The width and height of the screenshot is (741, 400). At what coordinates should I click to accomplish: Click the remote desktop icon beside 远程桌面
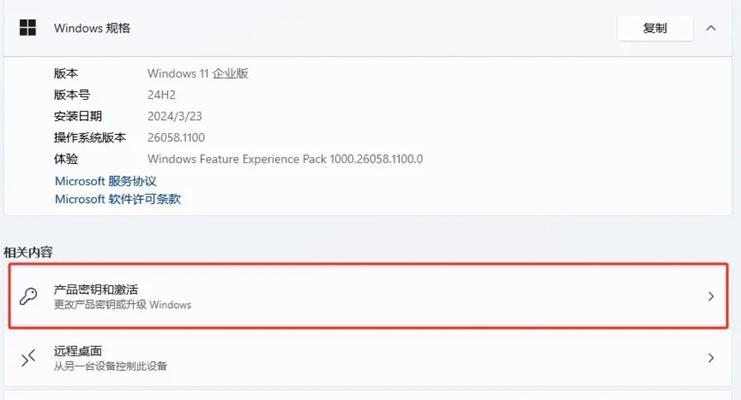[28, 358]
